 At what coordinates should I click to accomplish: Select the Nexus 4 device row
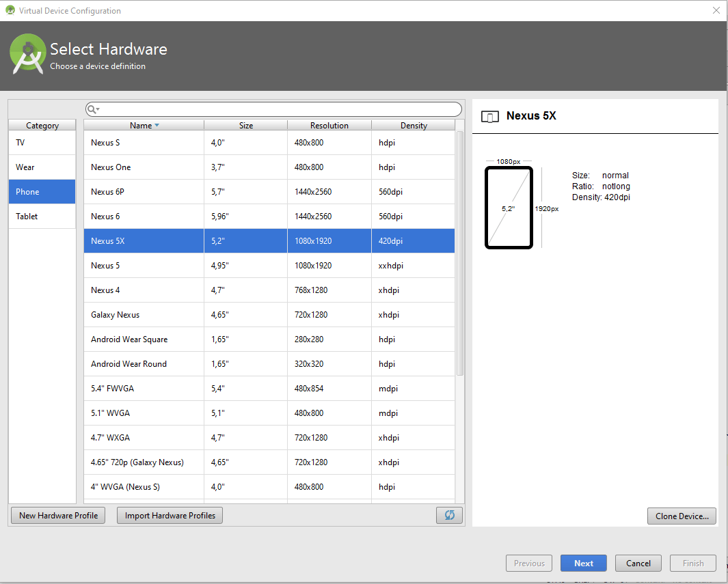coord(269,290)
